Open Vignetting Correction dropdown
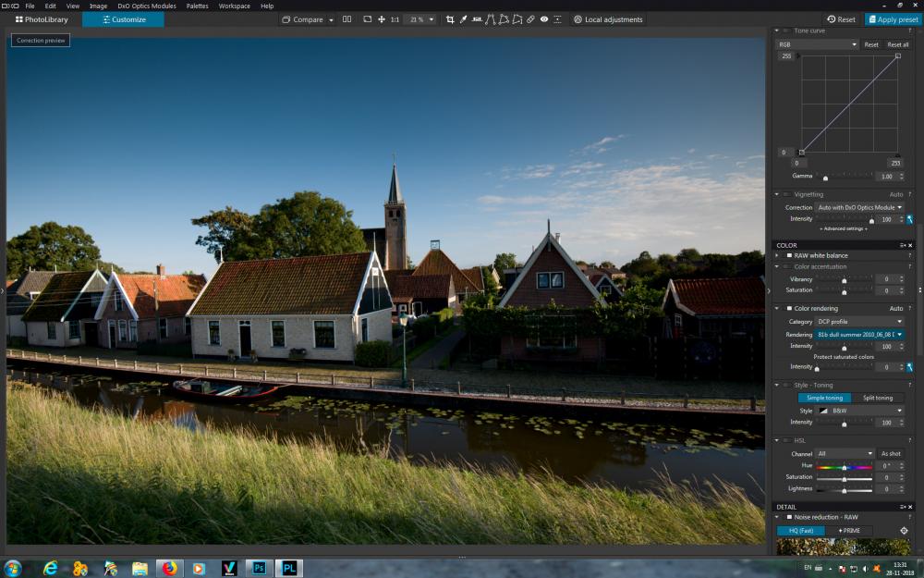Screen dimensions: 924x578 (x=859, y=207)
